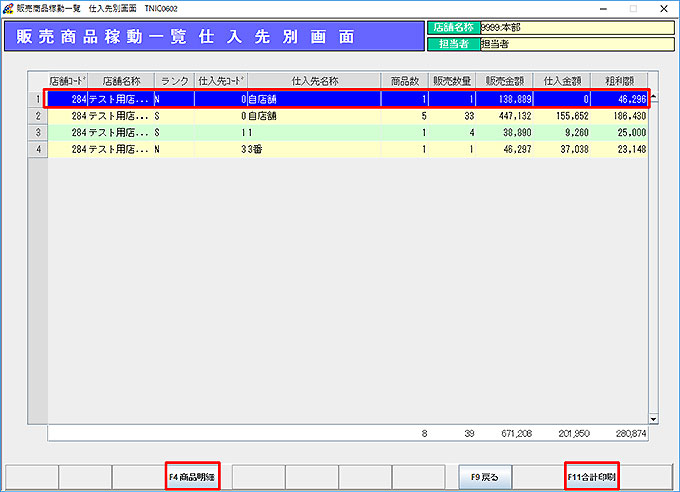Sort by the 店舗コード column header
Image resolution: width=680 pixels, height=492 pixels.
click(x=69, y=80)
